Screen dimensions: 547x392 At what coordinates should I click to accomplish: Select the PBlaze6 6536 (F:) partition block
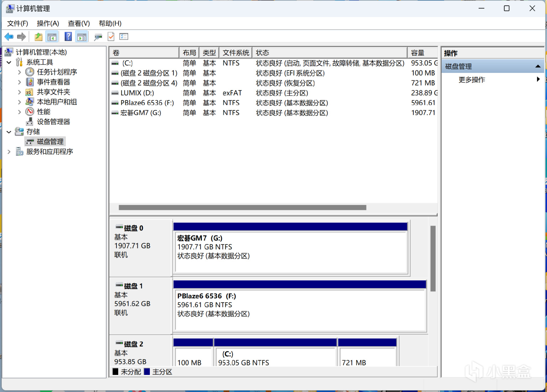click(300, 307)
